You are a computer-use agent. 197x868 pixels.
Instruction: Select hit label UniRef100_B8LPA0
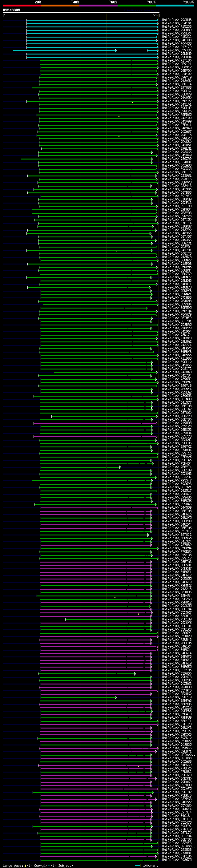tap(176, 521)
